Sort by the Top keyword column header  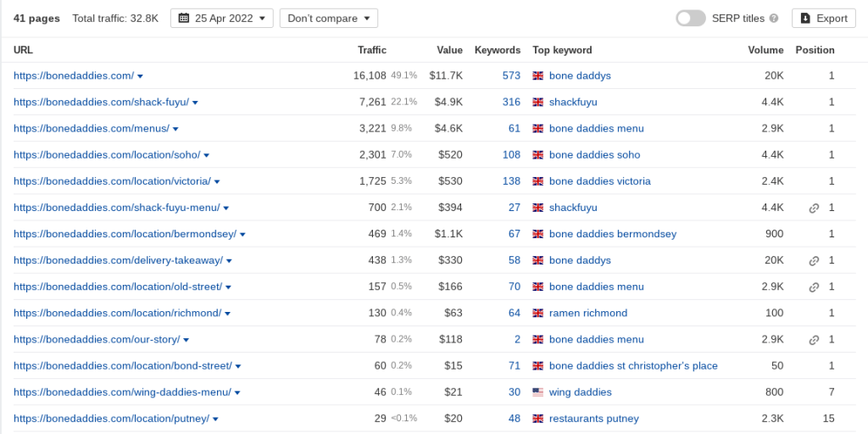click(x=562, y=50)
